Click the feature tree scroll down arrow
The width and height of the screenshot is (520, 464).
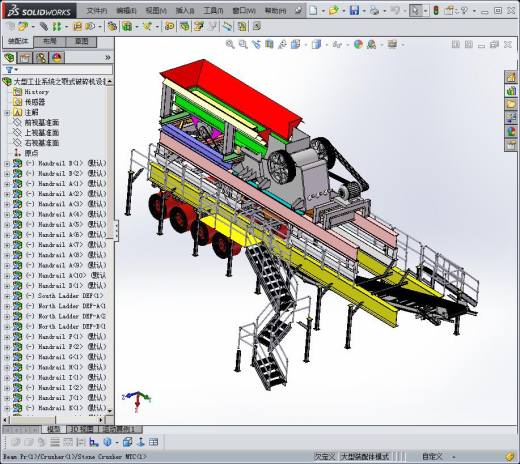click(x=110, y=411)
